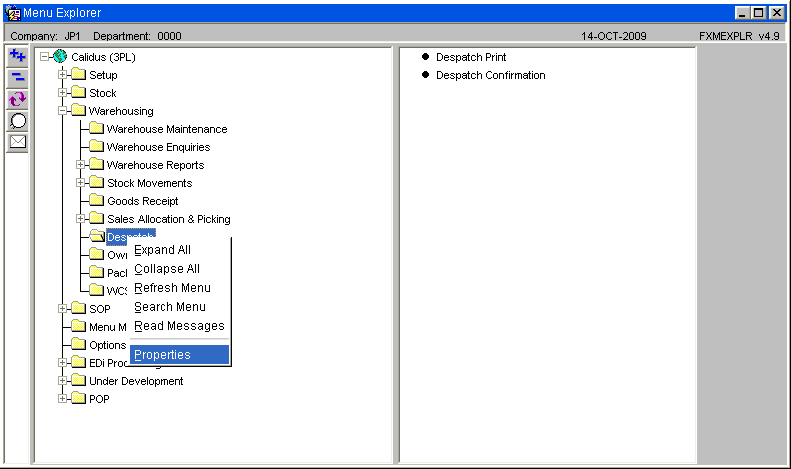
Task: Click the Under Development folder icon
Action: coord(78,381)
